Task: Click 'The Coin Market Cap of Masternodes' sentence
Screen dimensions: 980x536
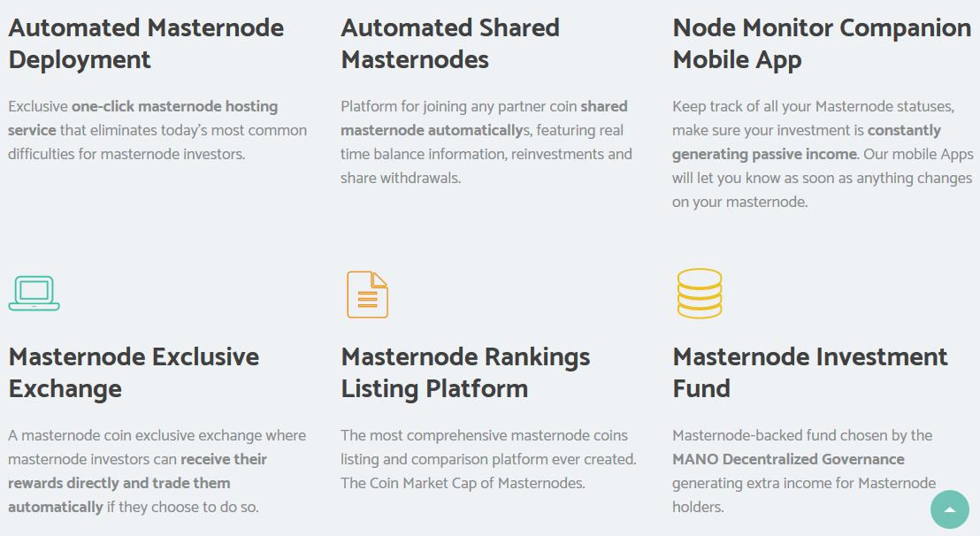Action: pos(463,483)
